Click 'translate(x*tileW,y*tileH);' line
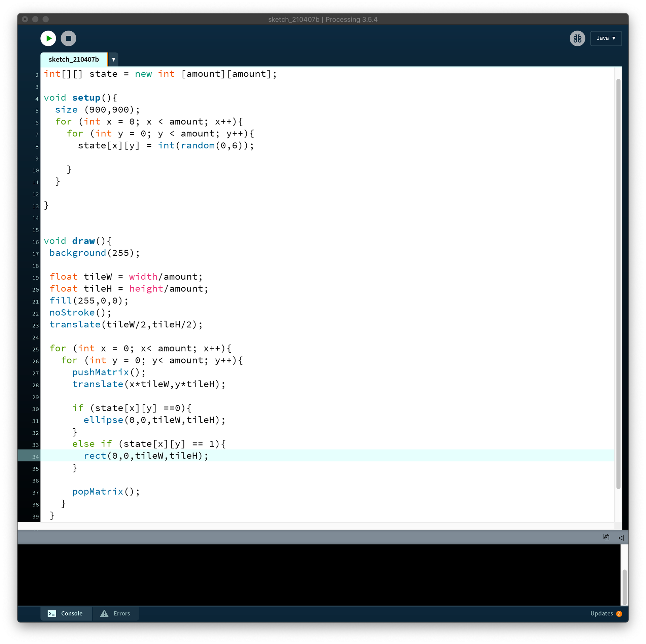 149,384
